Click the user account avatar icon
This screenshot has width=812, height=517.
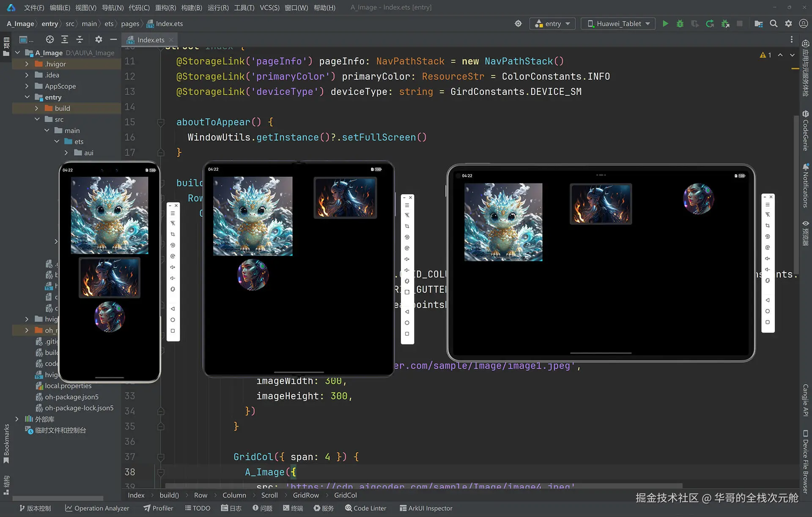(803, 24)
